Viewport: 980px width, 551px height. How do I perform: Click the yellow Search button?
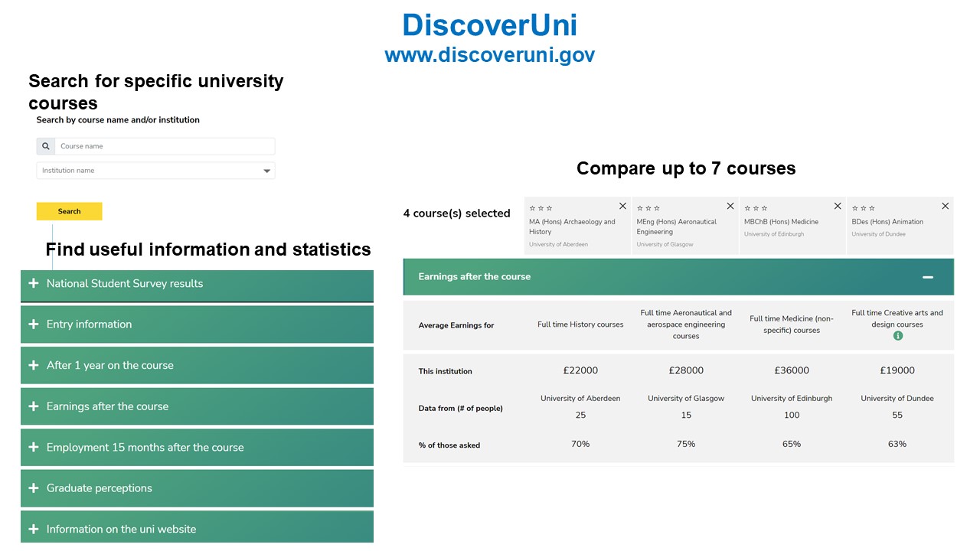click(69, 211)
